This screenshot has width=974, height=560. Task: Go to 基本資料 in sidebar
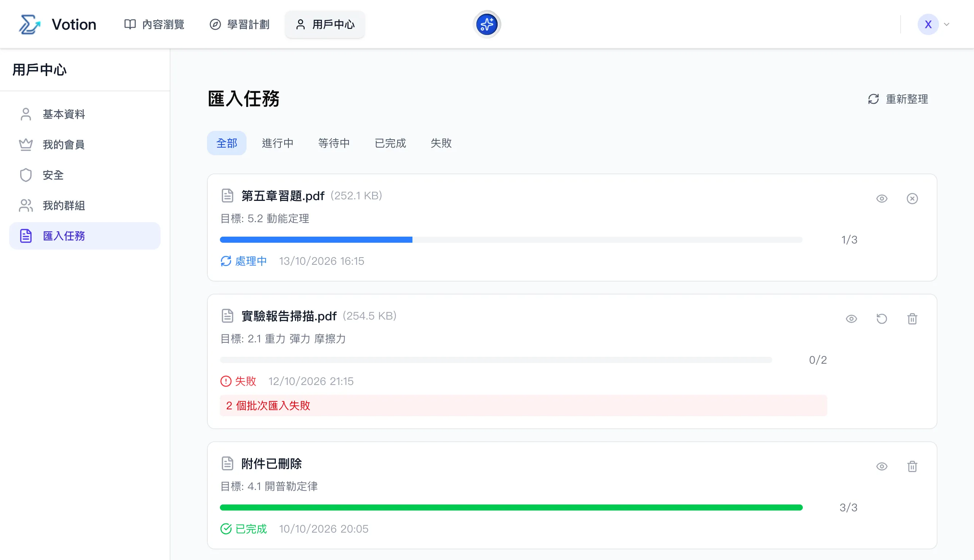[x=84, y=114]
